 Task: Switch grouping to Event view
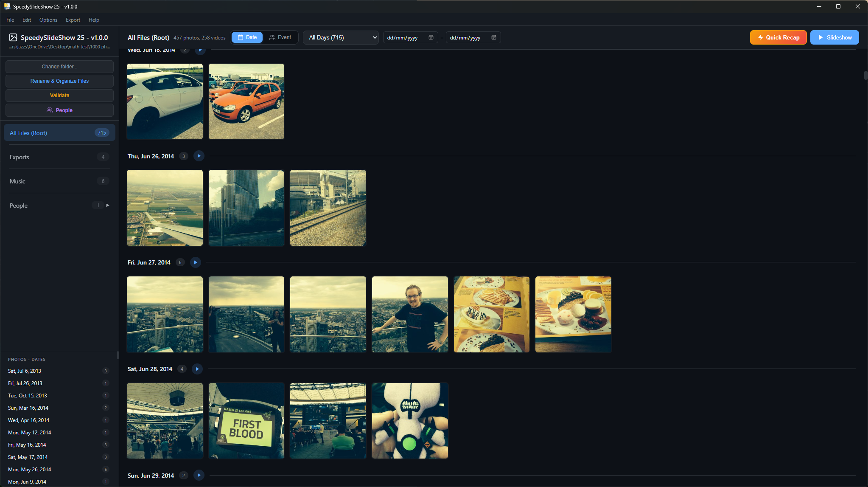click(x=281, y=37)
